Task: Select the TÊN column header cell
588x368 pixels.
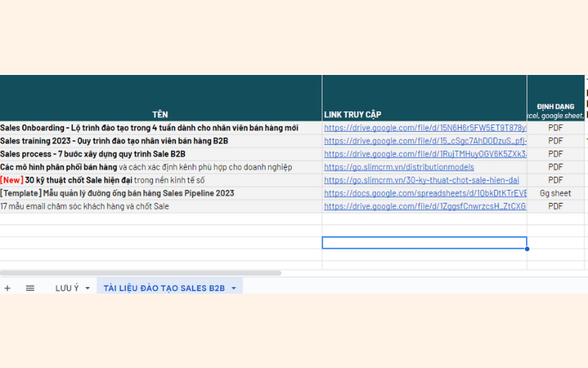Action: 160,114
